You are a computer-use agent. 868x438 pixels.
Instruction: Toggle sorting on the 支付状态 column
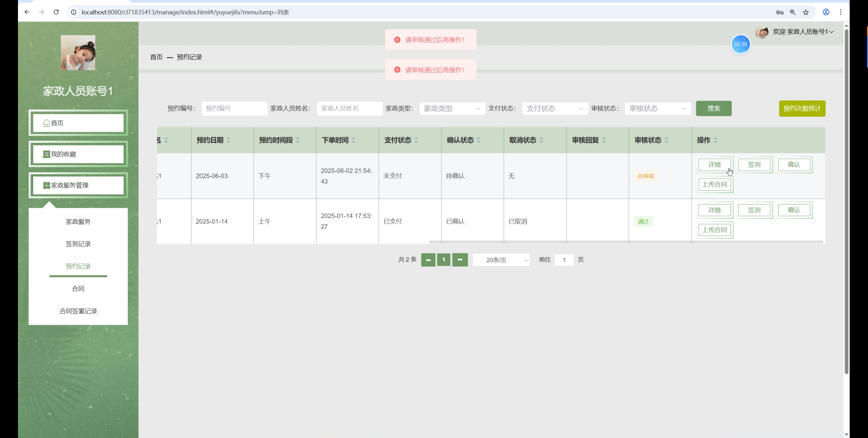(416, 140)
